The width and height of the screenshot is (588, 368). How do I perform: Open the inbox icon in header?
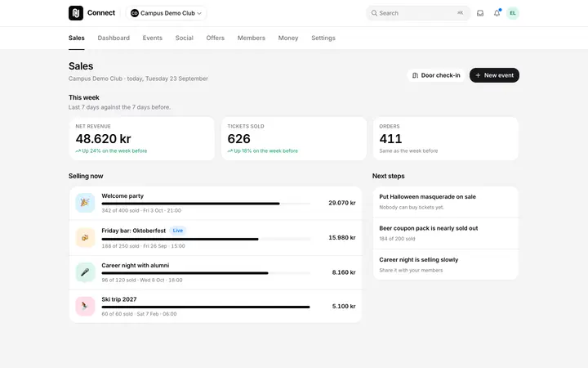pyautogui.click(x=480, y=13)
